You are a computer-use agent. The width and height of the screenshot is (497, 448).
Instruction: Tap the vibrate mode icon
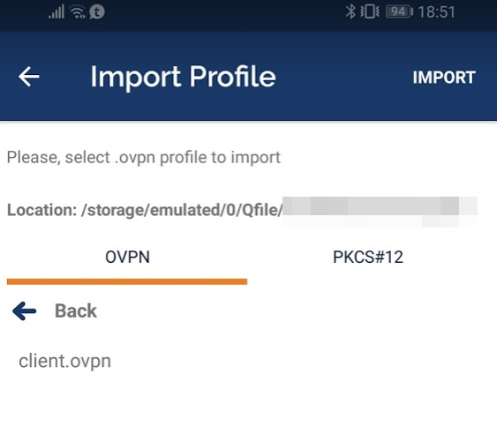pos(370,12)
